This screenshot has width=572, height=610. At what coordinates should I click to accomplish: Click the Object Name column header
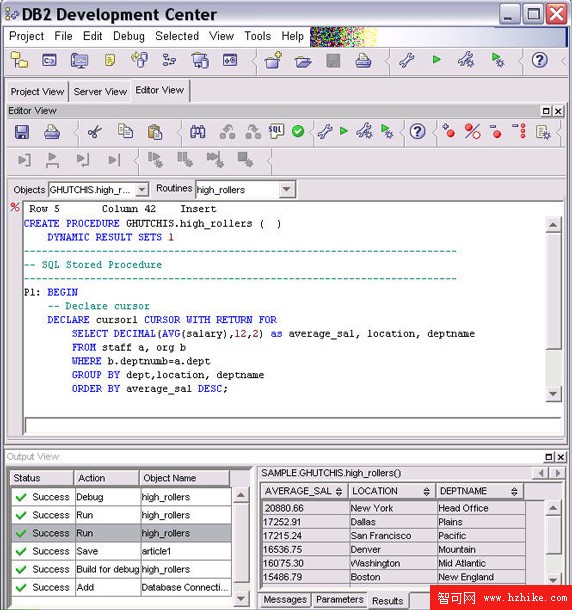coord(185,478)
